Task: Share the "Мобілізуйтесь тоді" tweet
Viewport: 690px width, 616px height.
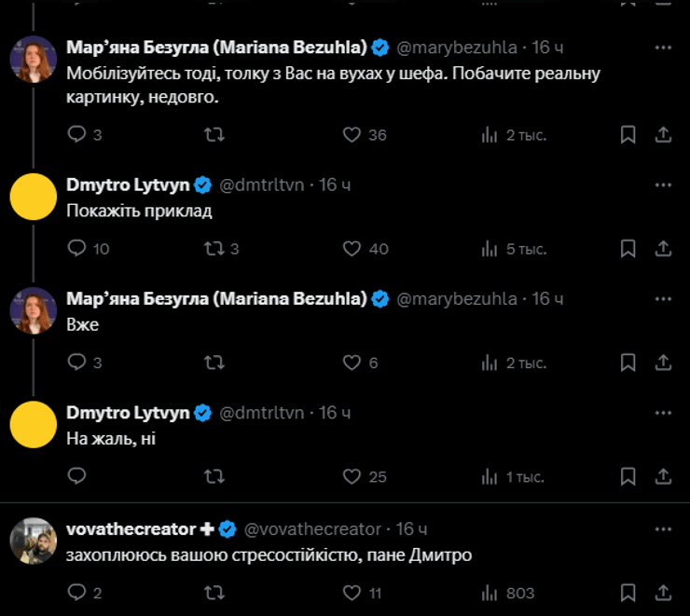Action: (x=663, y=135)
